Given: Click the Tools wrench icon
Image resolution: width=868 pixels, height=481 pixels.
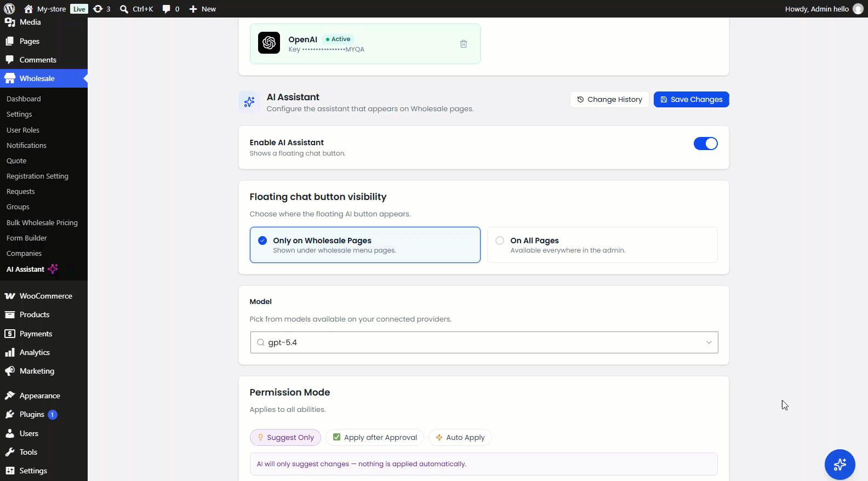Looking at the screenshot, I should coord(10,452).
